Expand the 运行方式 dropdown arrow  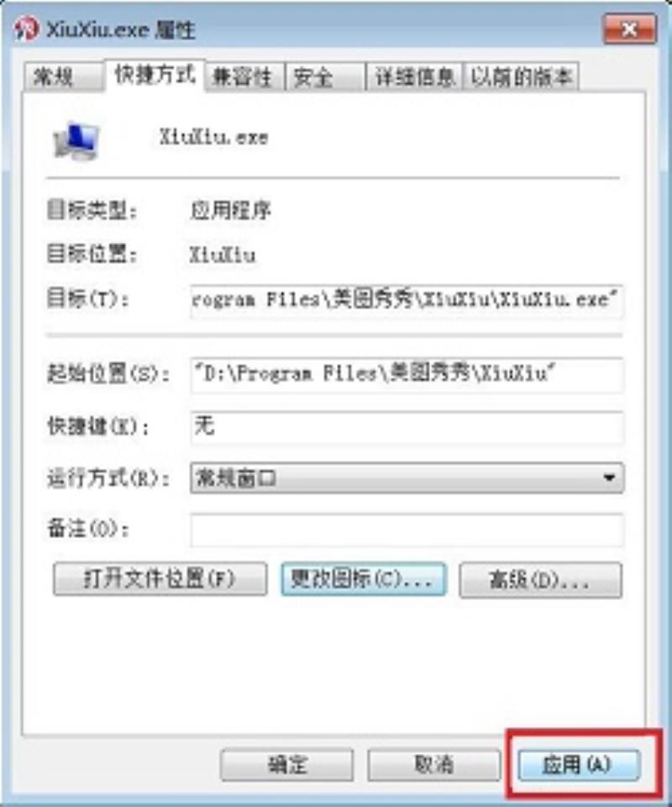point(609,478)
